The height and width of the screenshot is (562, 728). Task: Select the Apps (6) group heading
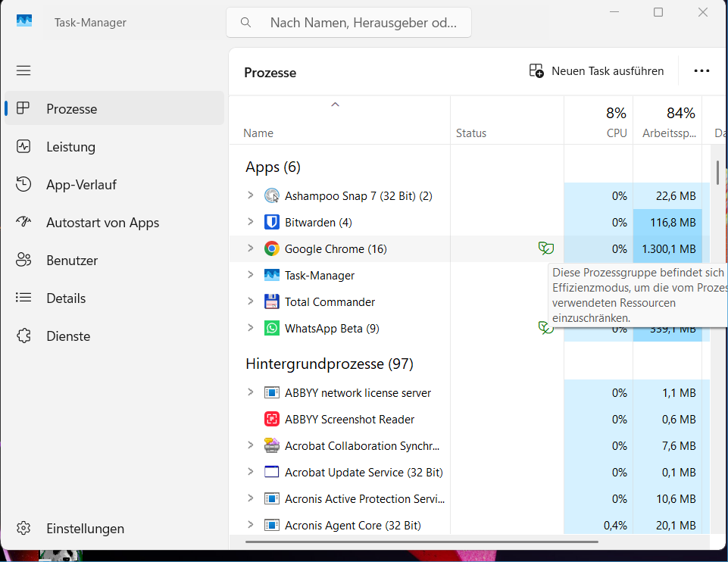point(273,167)
